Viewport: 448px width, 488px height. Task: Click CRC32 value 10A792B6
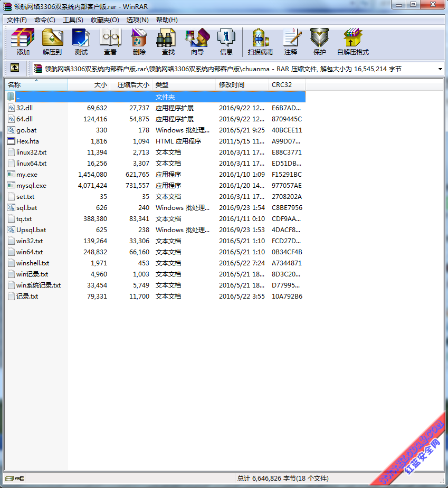[x=287, y=296]
